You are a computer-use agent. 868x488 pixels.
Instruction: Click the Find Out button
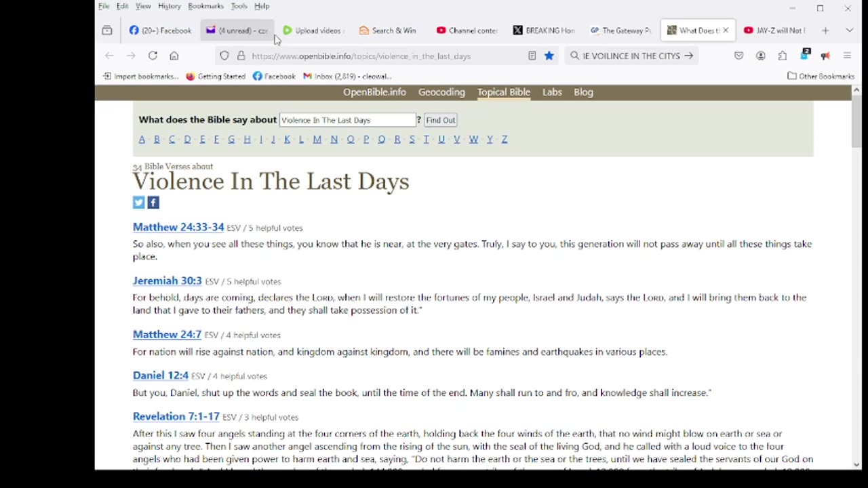(441, 120)
